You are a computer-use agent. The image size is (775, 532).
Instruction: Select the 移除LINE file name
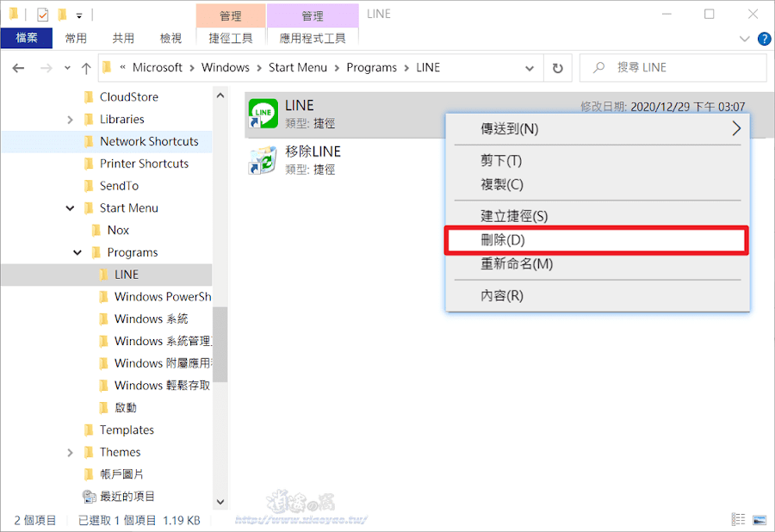[313, 152]
